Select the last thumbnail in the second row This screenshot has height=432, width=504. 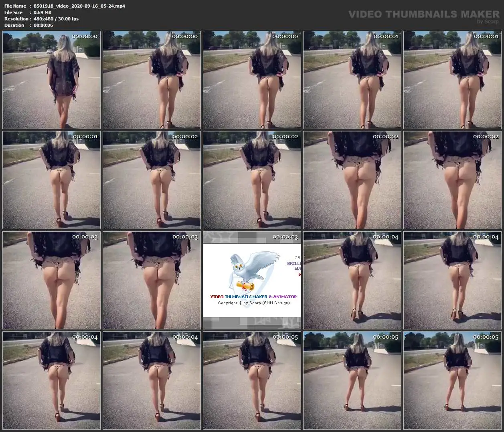[452, 180]
